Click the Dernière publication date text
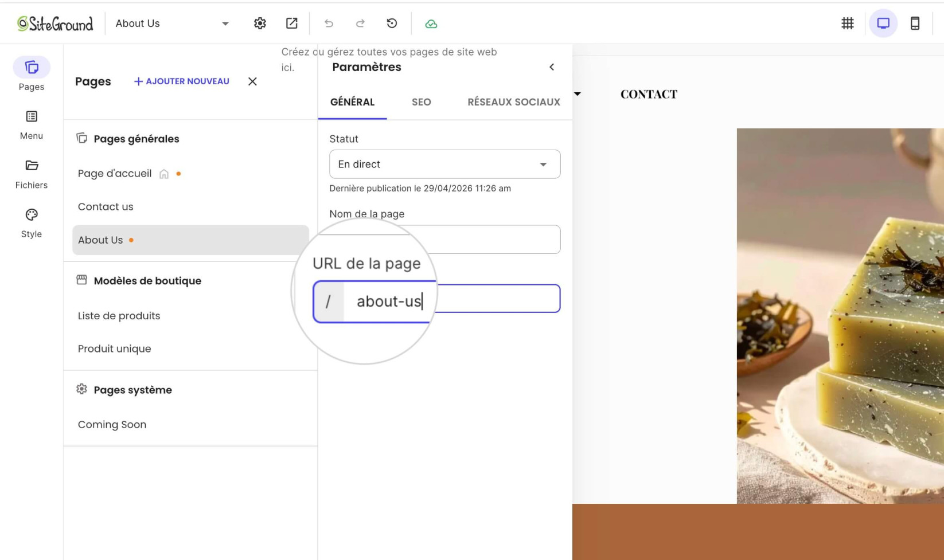This screenshot has height=560, width=944. point(420,189)
